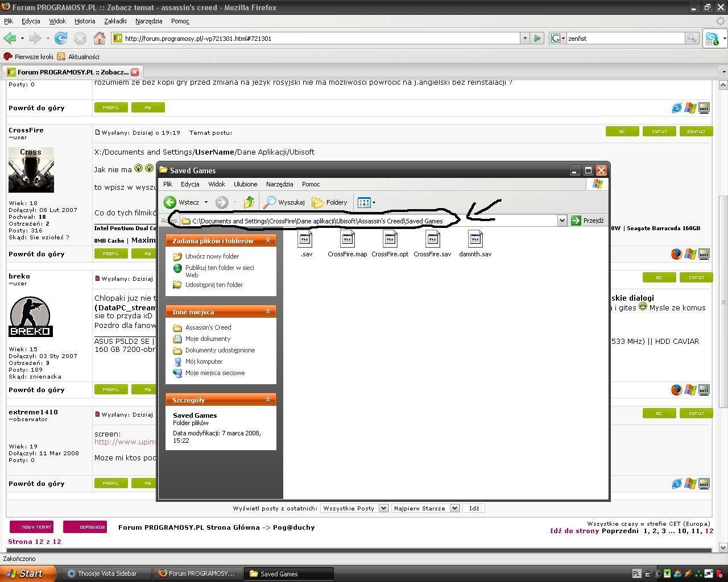Open Firefox Narzędzia menu

pyautogui.click(x=149, y=21)
